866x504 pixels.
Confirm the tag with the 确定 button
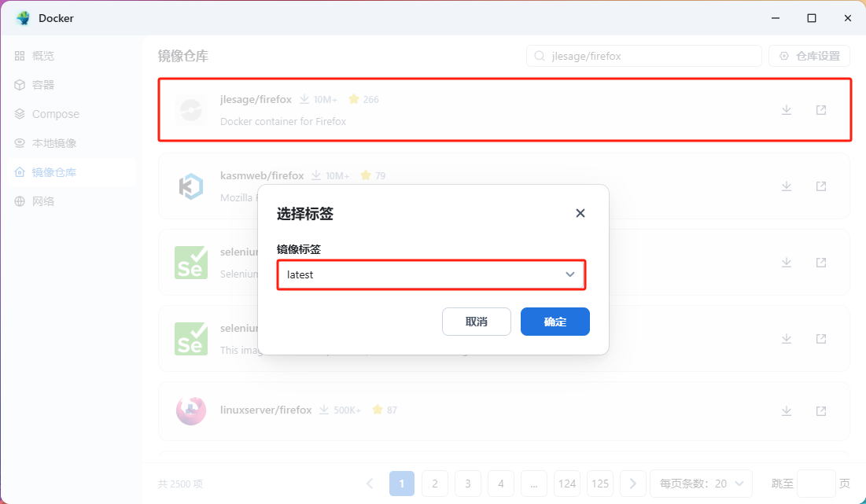tap(555, 322)
